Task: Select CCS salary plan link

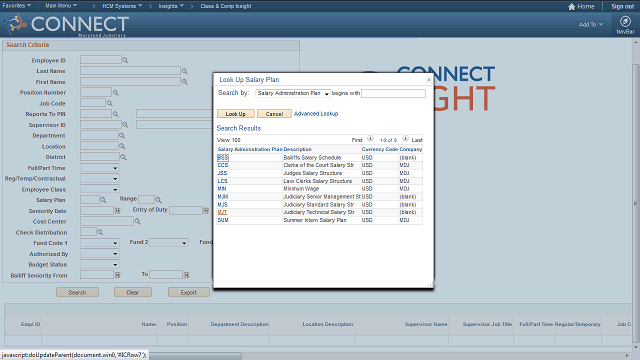Action: tap(223, 165)
